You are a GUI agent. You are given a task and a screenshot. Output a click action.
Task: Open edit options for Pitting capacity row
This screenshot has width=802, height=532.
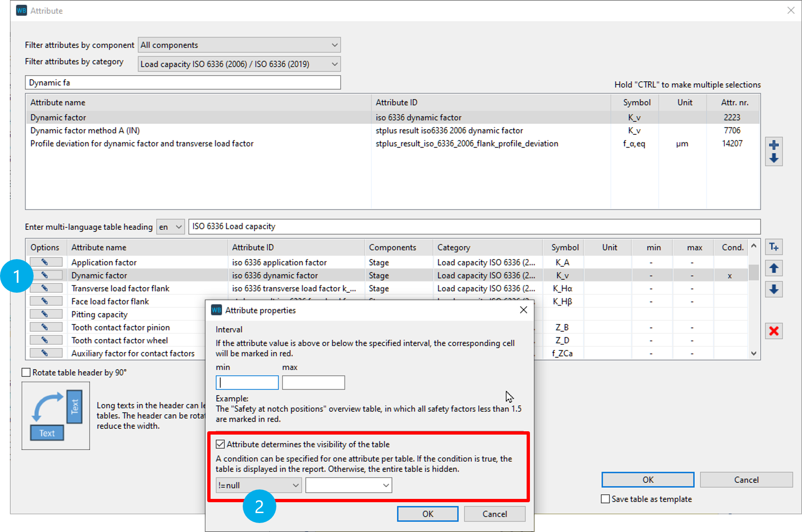tap(46, 314)
